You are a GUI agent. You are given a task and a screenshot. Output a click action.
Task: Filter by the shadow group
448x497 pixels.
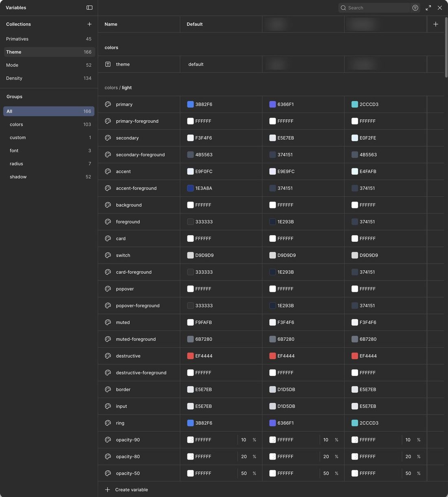49,177
